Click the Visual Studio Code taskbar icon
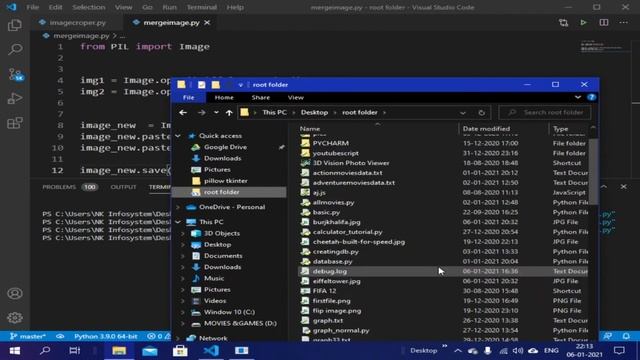 click(x=211, y=351)
